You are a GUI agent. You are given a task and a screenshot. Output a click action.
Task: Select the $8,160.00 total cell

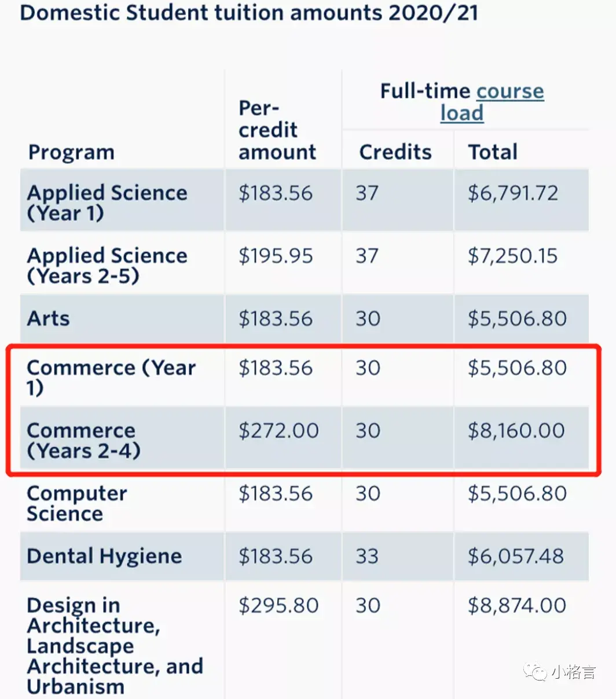click(516, 431)
